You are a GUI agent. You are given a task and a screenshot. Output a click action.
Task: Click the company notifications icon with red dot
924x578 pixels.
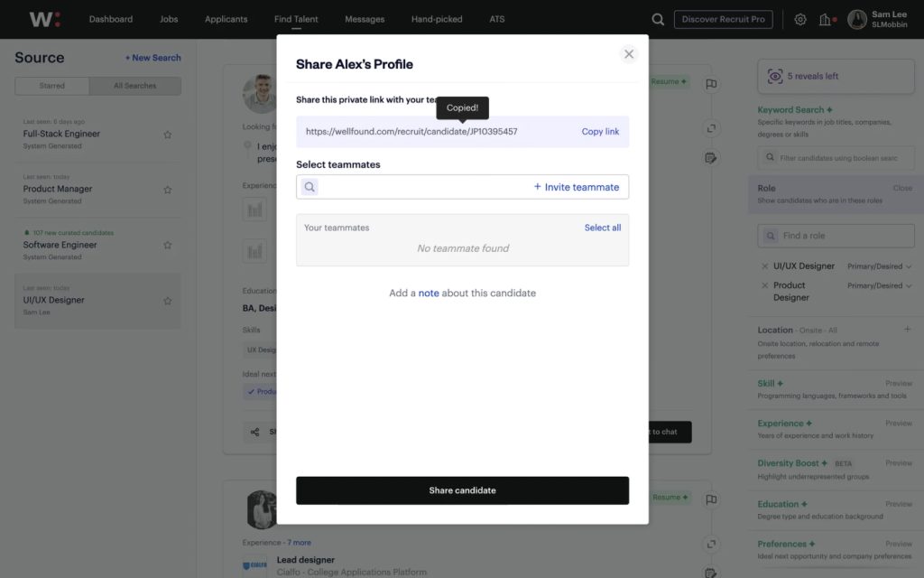pyautogui.click(x=826, y=18)
